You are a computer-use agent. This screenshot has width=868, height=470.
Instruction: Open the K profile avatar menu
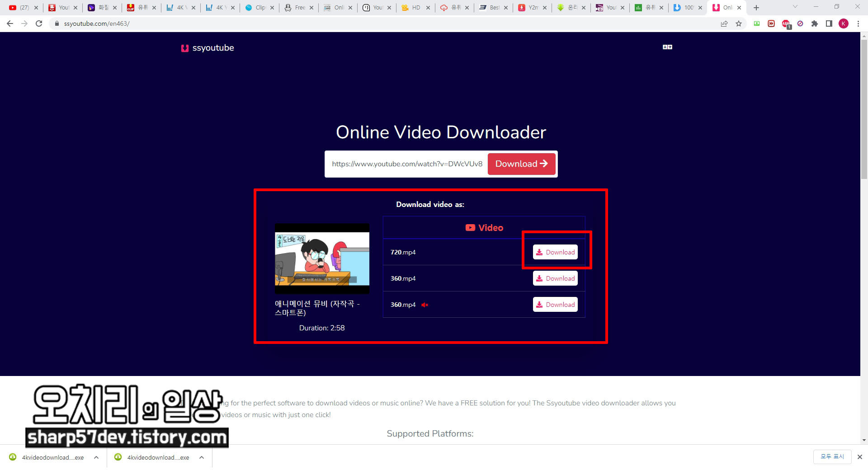click(x=844, y=23)
